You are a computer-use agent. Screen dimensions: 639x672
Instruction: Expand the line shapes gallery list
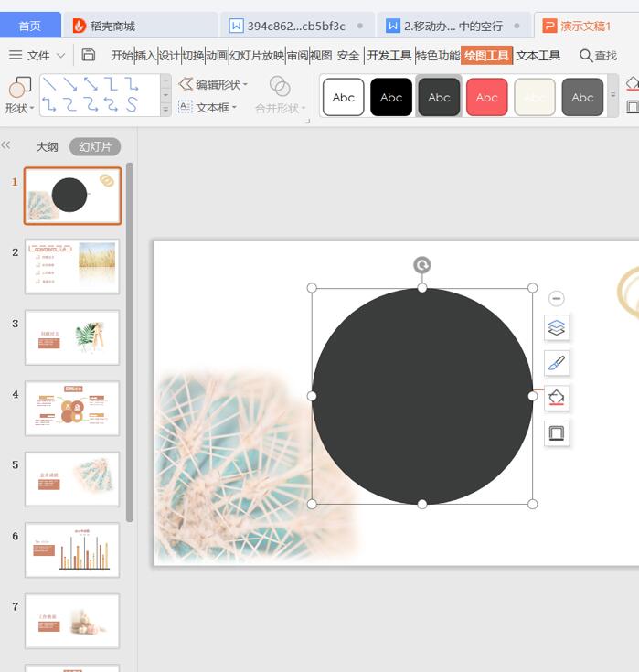(165, 110)
